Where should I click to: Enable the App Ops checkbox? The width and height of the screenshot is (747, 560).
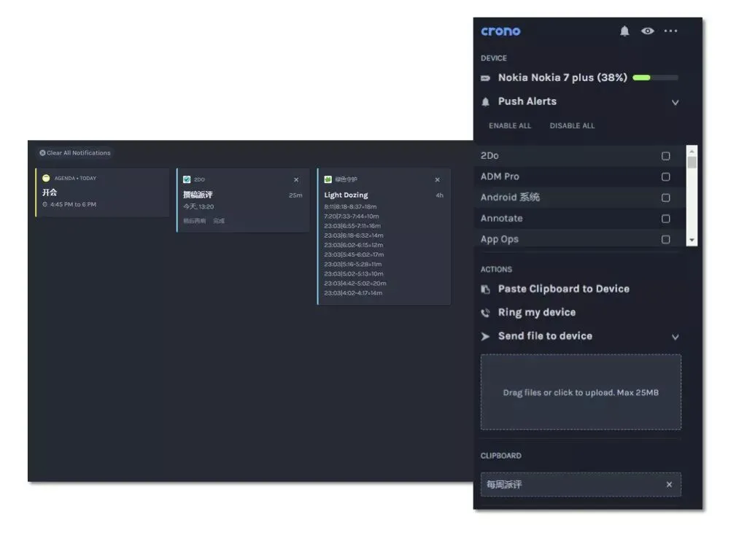pyautogui.click(x=665, y=239)
